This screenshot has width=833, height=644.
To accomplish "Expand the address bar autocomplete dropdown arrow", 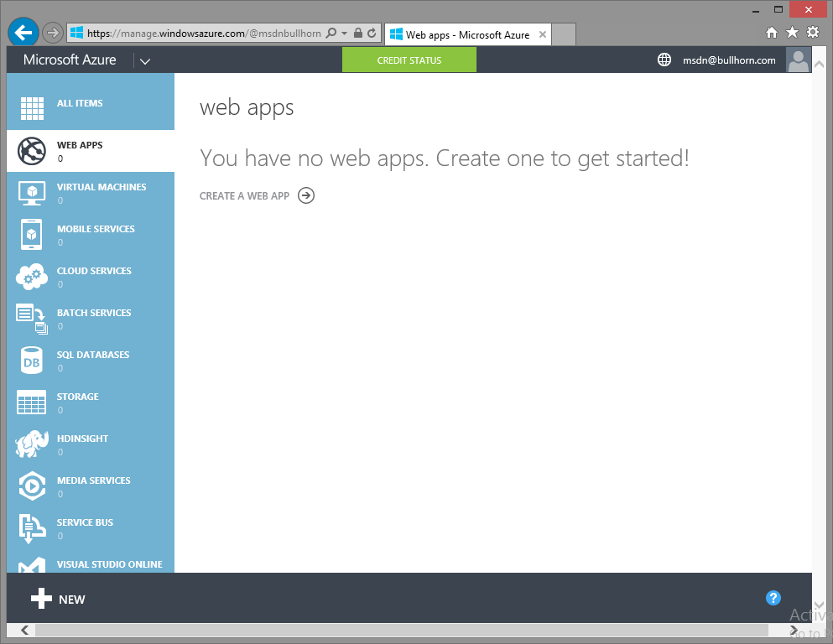I will 344,33.
